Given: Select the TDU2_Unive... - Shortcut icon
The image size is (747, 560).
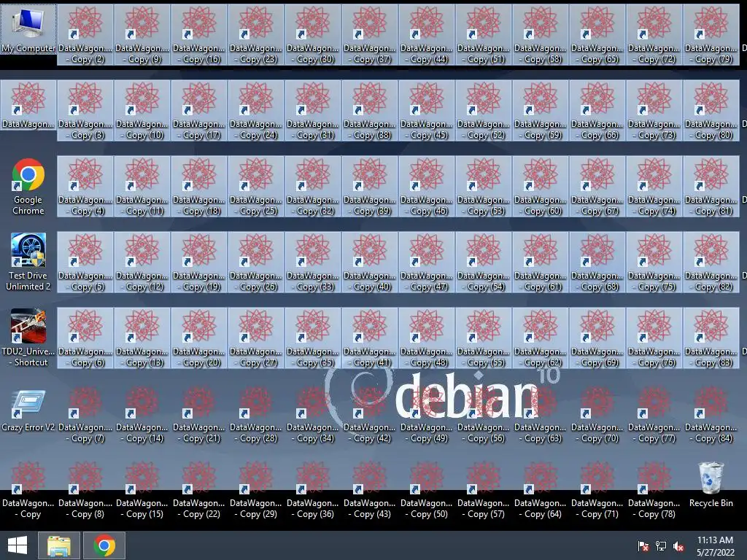Looking at the screenshot, I should [x=28, y=338].
